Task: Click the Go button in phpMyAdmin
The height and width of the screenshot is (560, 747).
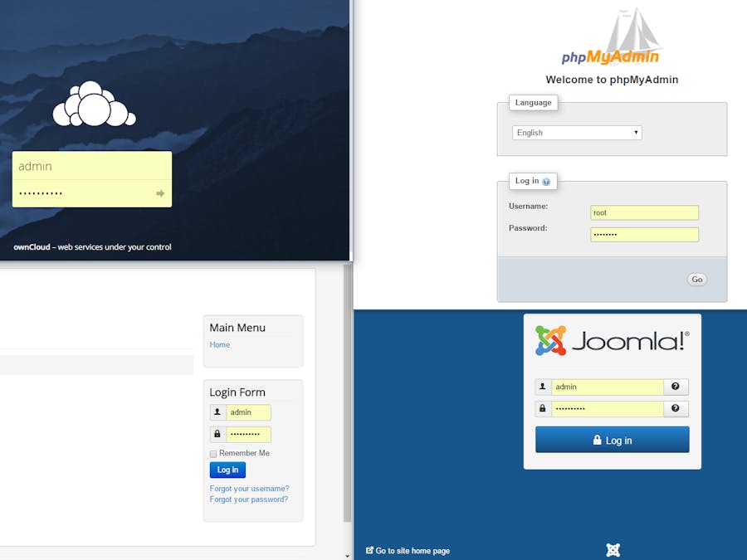Action: pyautogui.click(x=696, y=279)
